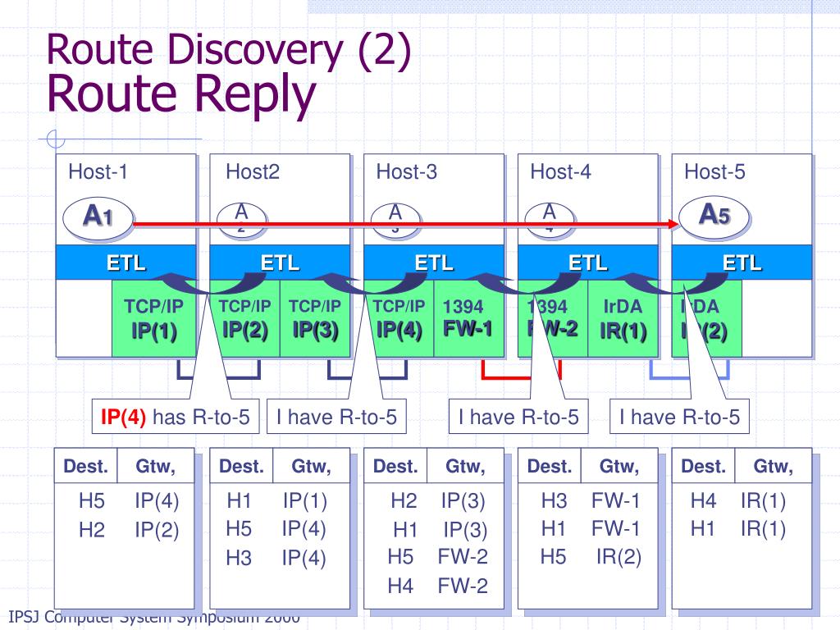Click the "Route Reply" subtitle heading
840x630 pixels.
181,95
